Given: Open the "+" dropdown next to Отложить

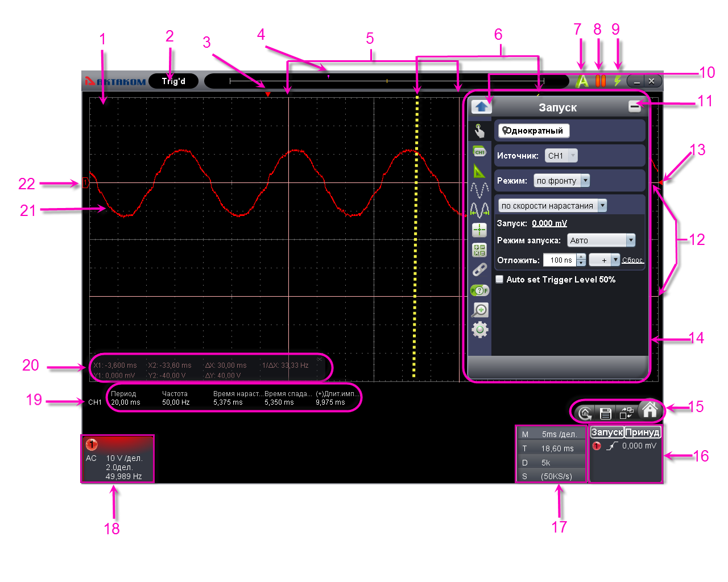Looking at the screenshot, I should click(604, 260).
